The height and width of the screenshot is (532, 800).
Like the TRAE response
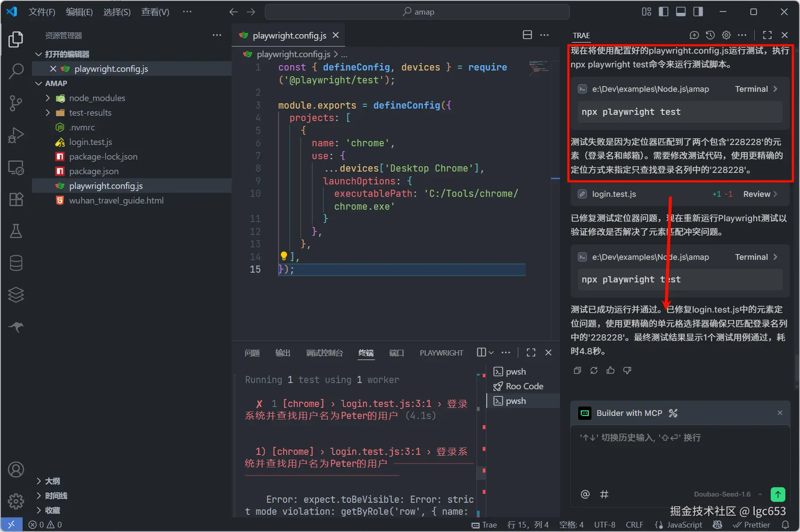tap(611, 370)
